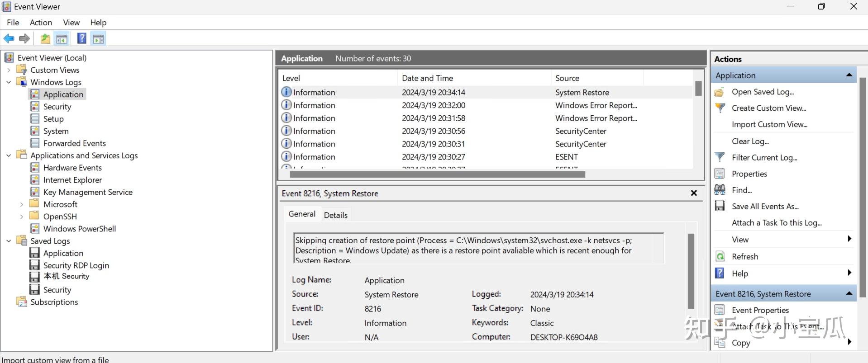
Task: Click the event list vertical scrollbar thumb
Action: [x=698, y=88]
